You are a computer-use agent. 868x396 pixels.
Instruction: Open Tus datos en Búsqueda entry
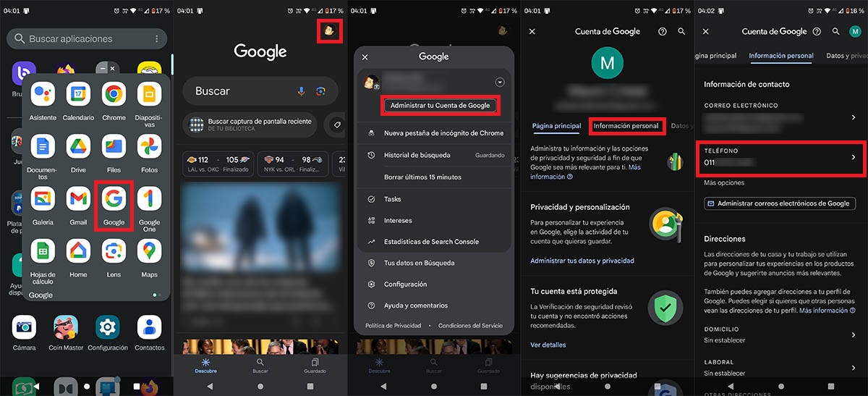click(434, 263)
